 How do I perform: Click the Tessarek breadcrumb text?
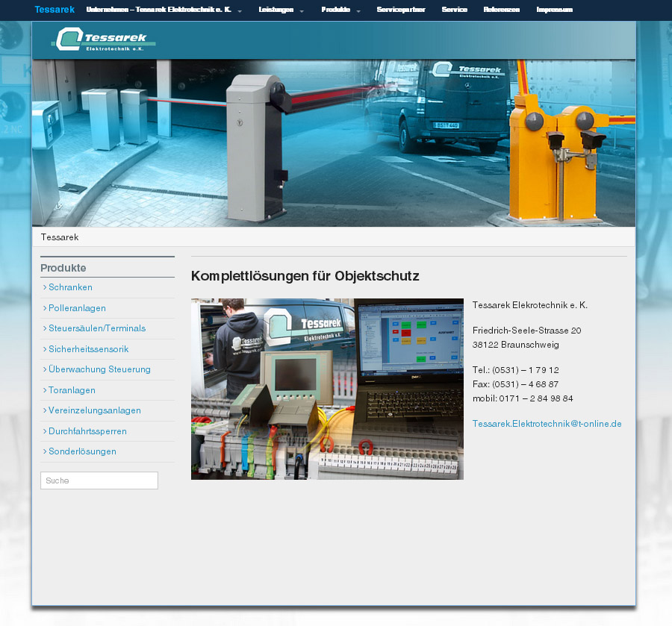tap(60, 237)
